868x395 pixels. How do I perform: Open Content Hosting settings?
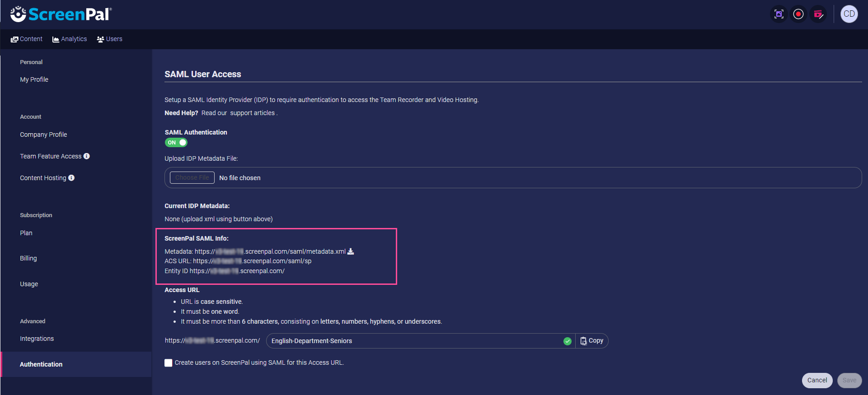pos(43,178)
